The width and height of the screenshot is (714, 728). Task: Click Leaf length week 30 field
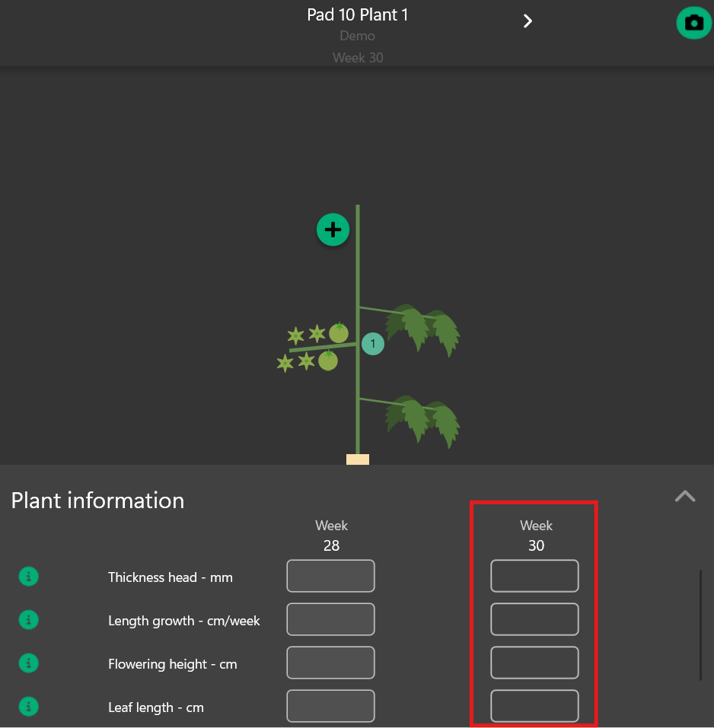[x=534, y=706]
